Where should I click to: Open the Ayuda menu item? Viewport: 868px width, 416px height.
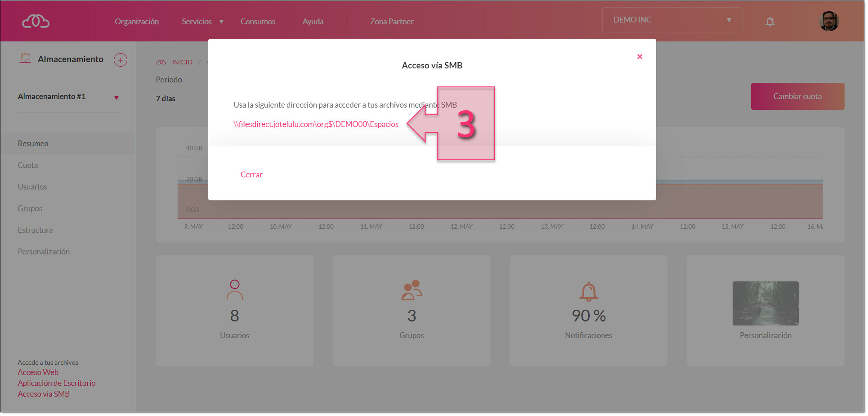click(x=313, y=21)
